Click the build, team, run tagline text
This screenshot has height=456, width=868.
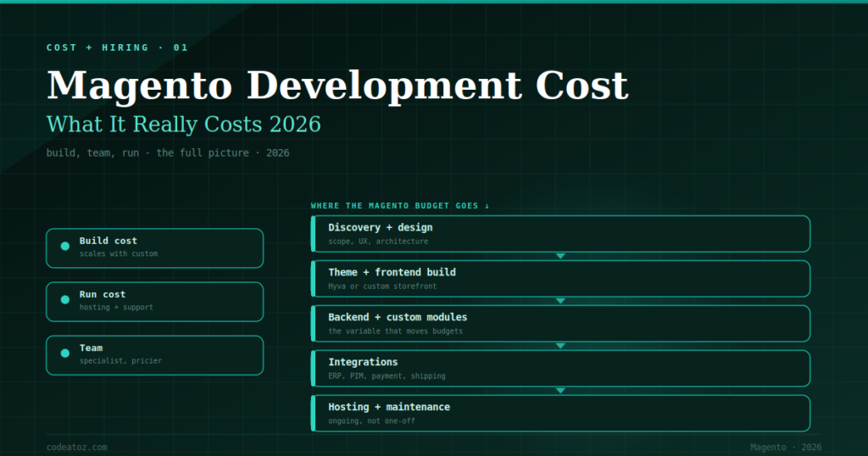pyautogui.click(x=168, y=153)
